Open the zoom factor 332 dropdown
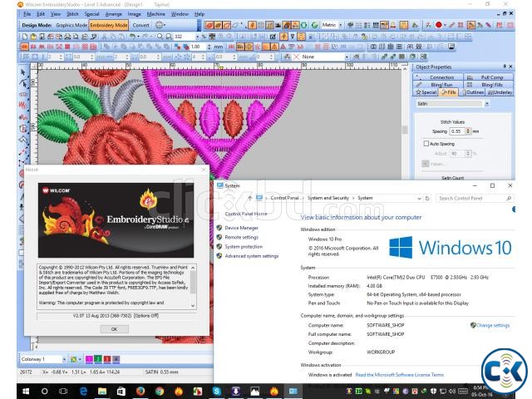Screen dimensions: 532x399 (x=197, y=37)
